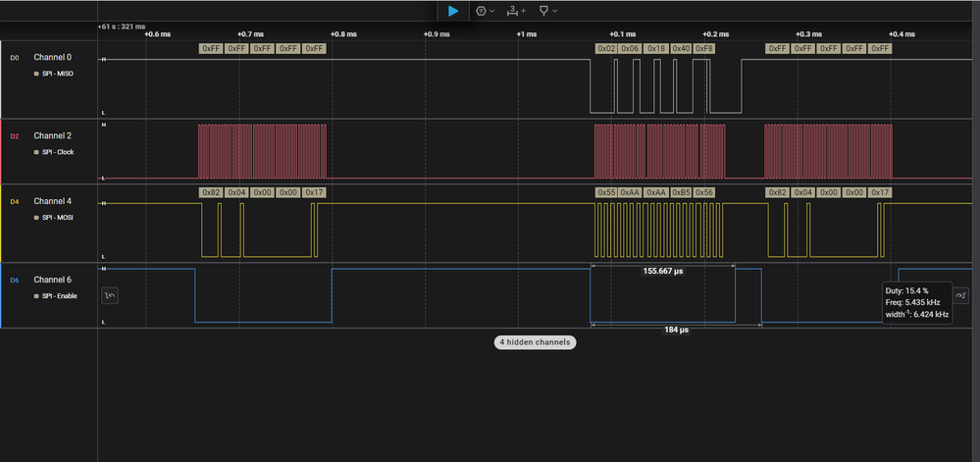
Task: Click the hexagon trigger mode icon
Action: click(x=481, y=11)
